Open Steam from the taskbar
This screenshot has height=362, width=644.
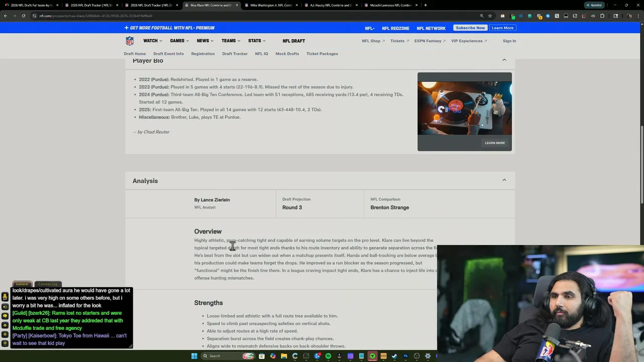(x=394, y=356)
